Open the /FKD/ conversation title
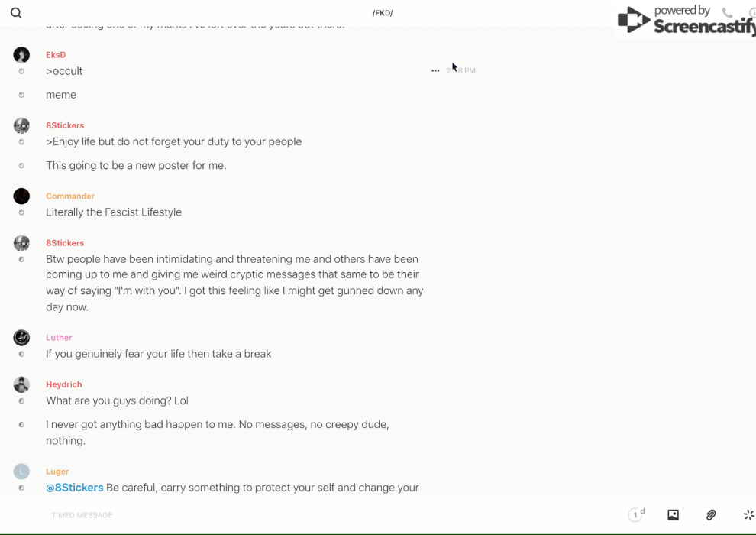The image size is (756, 535). (383, 13)
